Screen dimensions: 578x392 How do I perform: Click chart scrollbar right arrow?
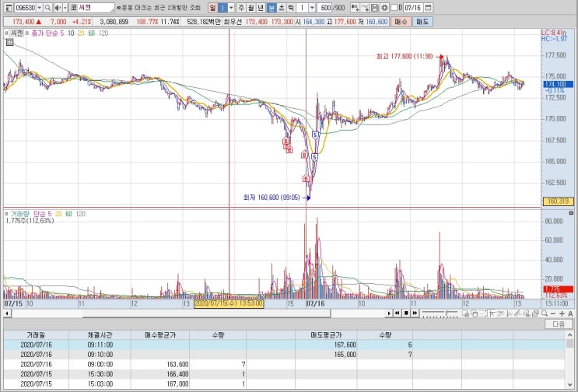point(388,313)
